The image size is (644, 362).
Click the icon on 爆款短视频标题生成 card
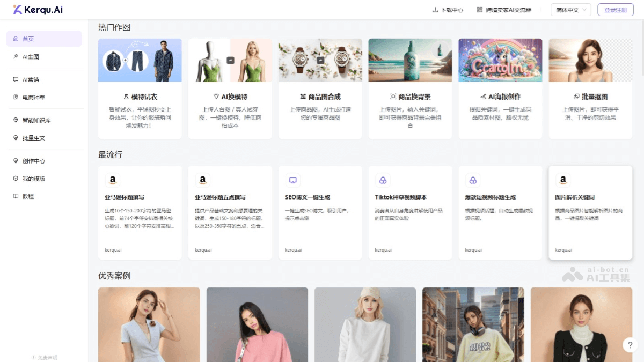pos(473,180)
